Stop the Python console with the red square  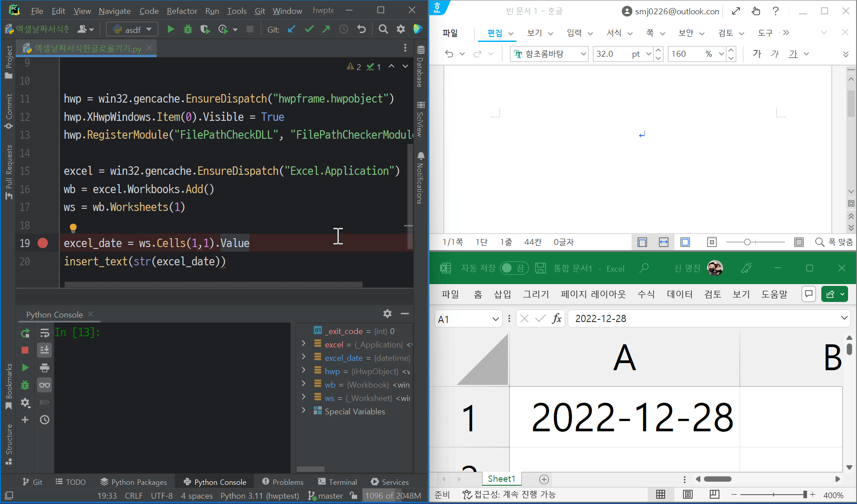pyautogui.click(x=25, y=350)
